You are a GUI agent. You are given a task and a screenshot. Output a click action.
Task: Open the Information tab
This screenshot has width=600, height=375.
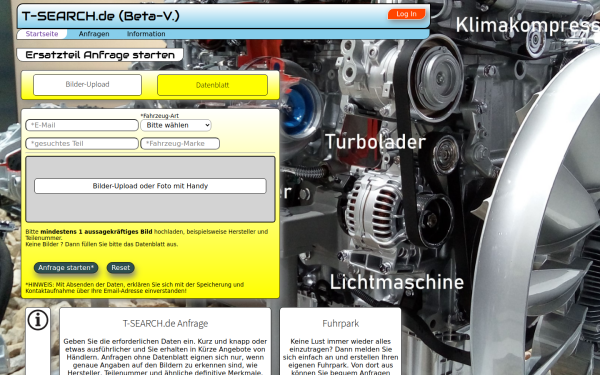(x=146, y=34)
